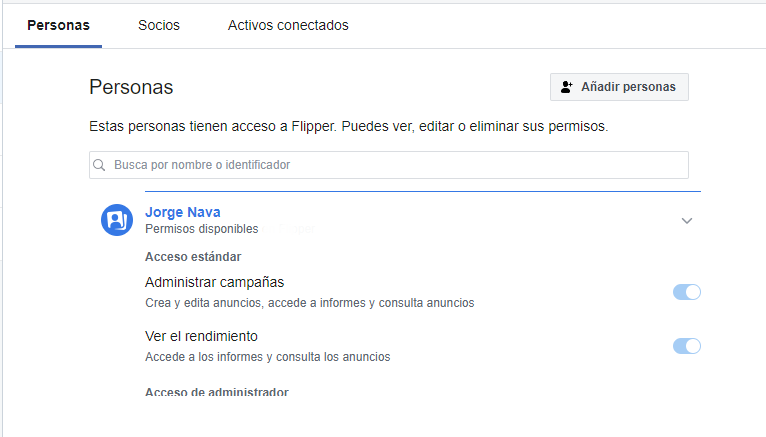
Task: Switch to the Socios tab
Action: point(159,25)
